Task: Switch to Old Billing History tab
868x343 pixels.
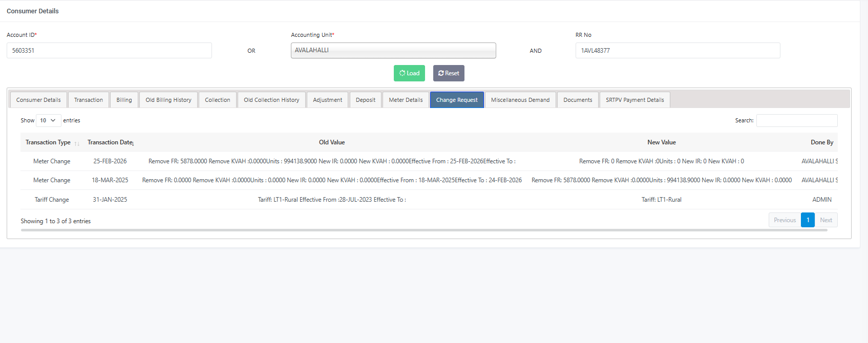Action: (x=168, y=100)
